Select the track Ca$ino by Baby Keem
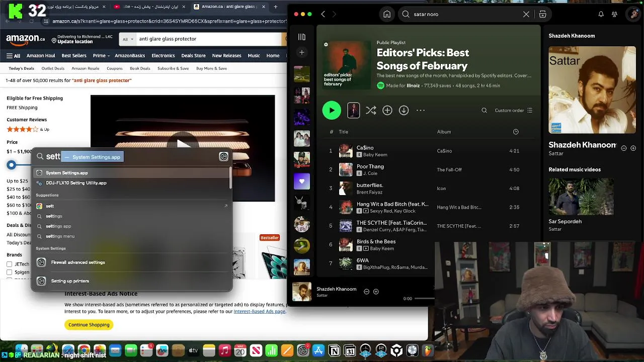Viewport: 644px width, 362px height. 428,151
